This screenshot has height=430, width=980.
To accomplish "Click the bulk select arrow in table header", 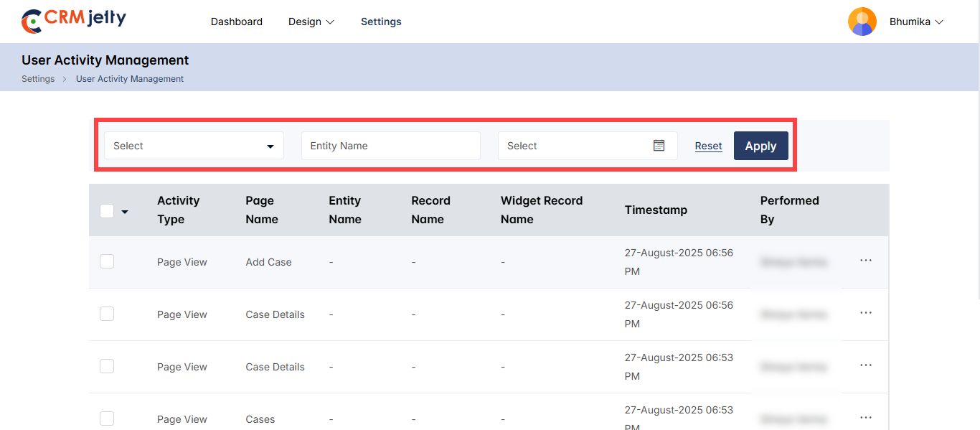I will (125, 212).
